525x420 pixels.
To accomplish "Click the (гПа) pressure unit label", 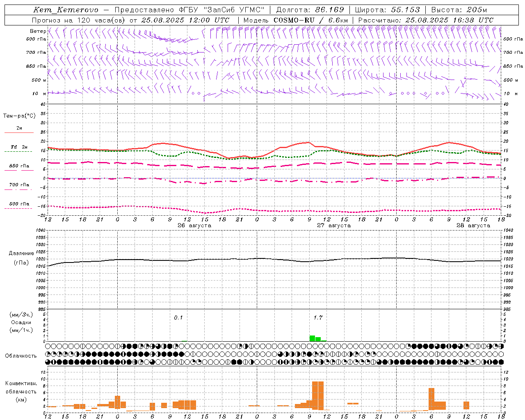I will click(x=21, y=263).
